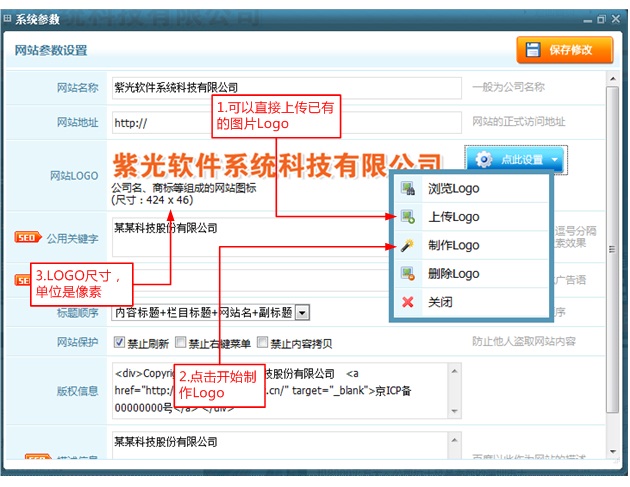The image size is (630, 487).
Task: Enable the 禁止右键菜单 checkbox
Action: click(x=181, y=342)
